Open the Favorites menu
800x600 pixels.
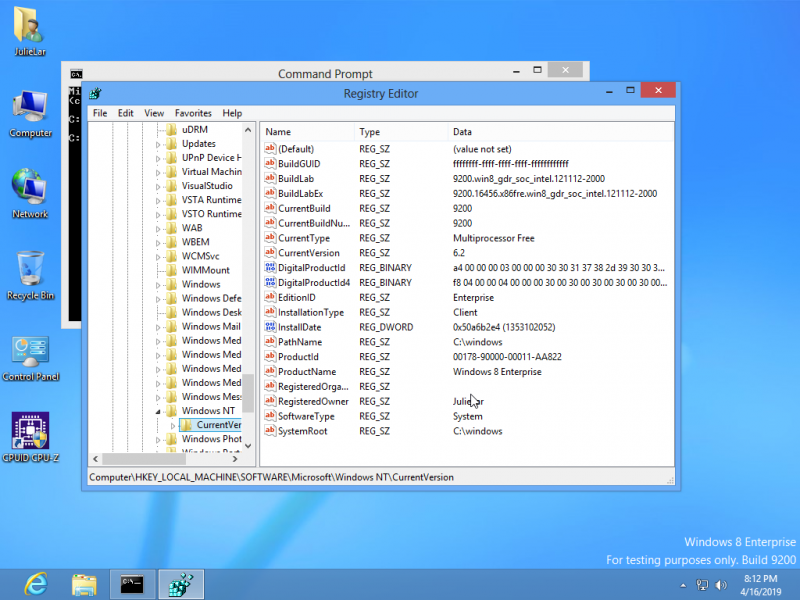point(193,113)
